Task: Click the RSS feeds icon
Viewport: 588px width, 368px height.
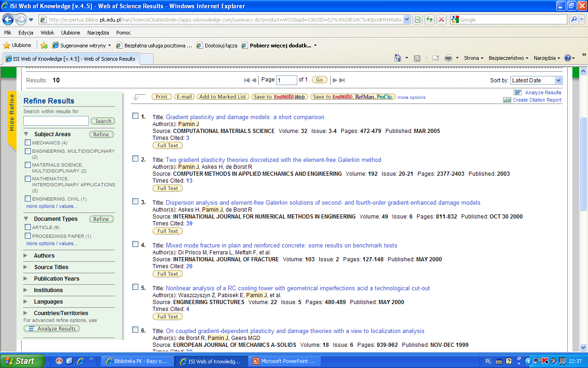Action: point(417,58)
